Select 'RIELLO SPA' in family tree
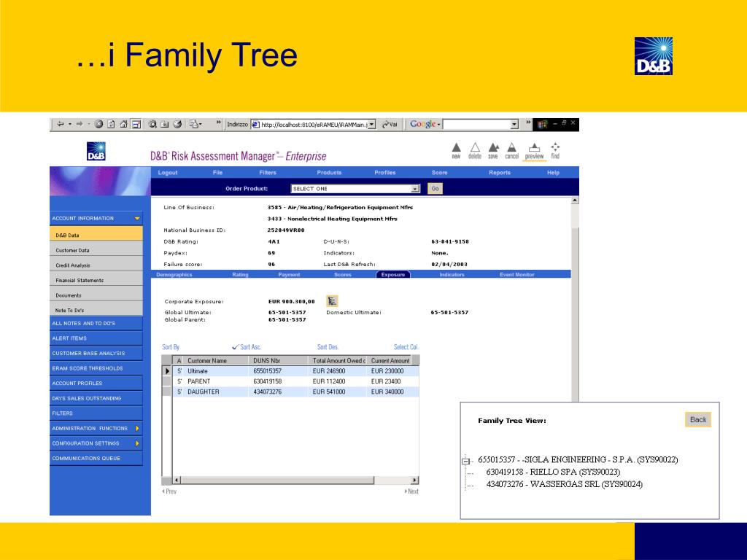This screenshot has width=747, height=560. click(x=553, y=472)
